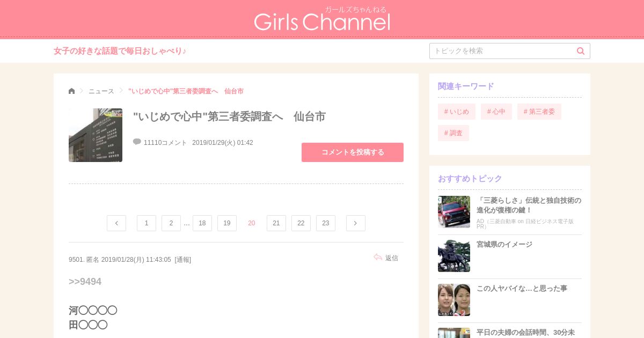The image size is (644, 338).
Task: Open the ニュース breadcrumb link
Action: pyautogui.click(x=101, y=91)
